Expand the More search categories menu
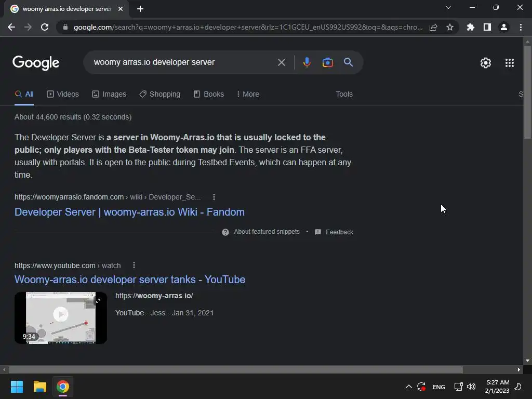 coord(248,95)
